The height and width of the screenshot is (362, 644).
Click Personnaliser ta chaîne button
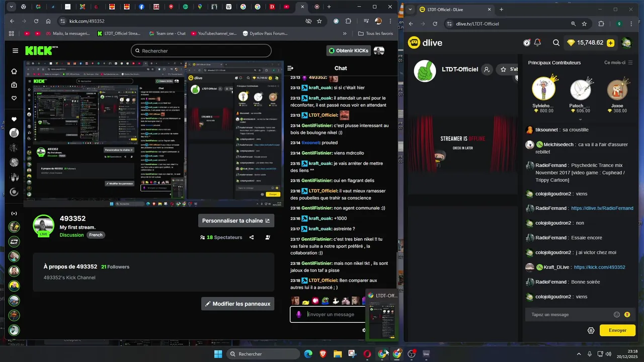click(236, 220)
